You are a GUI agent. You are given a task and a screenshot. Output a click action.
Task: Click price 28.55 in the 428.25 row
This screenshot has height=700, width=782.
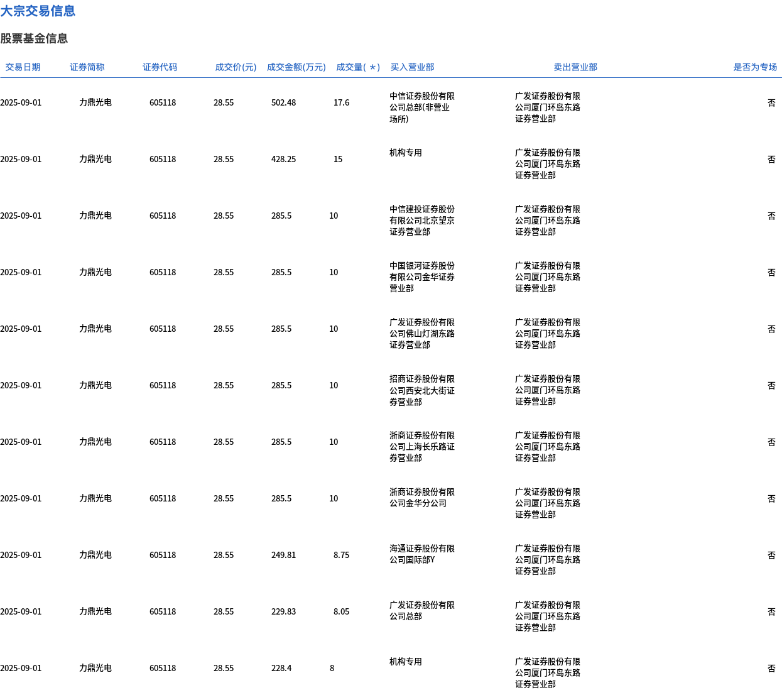pos(224,159)
